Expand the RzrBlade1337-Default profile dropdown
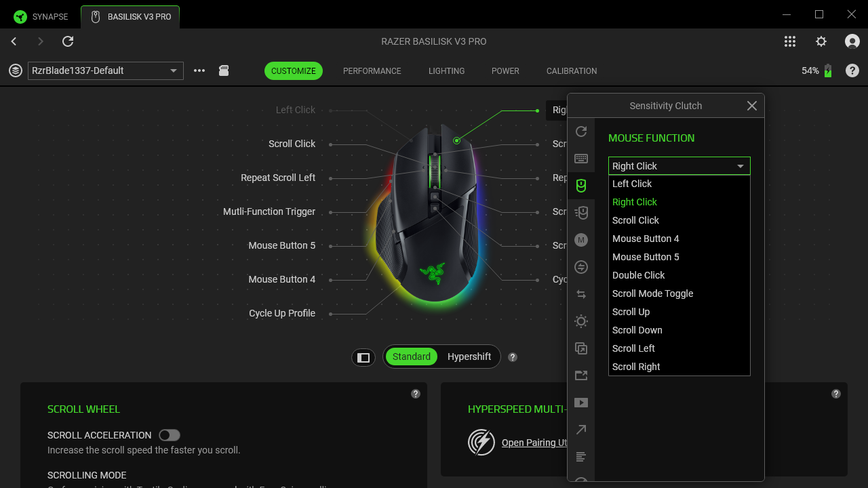 pyautogui.click(x=106, y=70)
